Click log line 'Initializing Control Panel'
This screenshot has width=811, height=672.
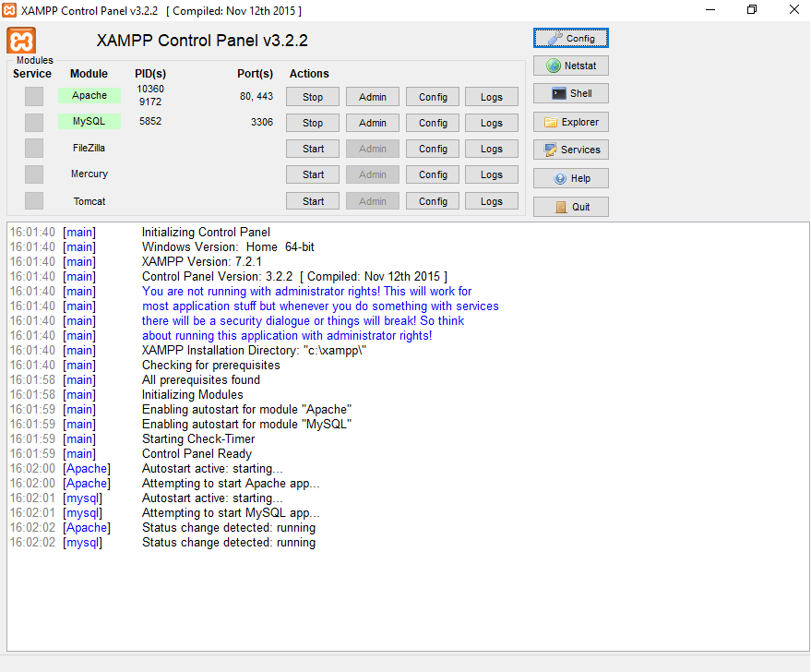tap(206, 233)
